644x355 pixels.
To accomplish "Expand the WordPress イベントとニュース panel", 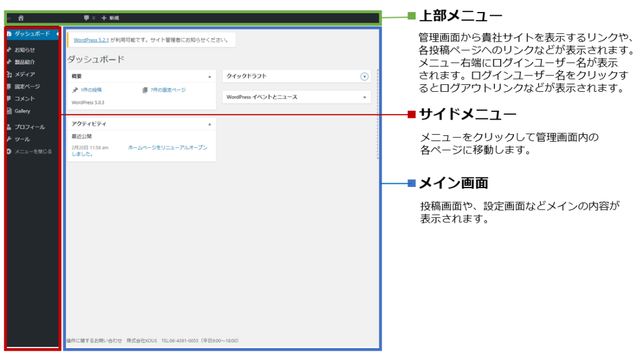I will (364, 98).
